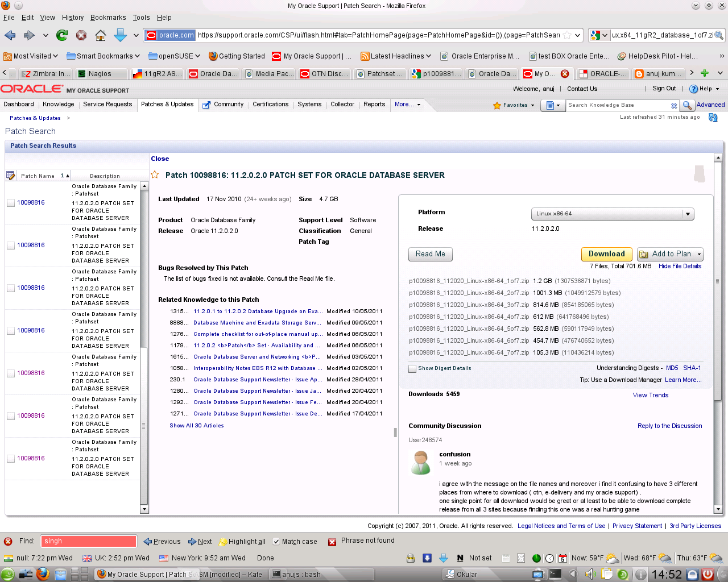
Task: Close the Find bar with the red X
Action: coord(8,541)
